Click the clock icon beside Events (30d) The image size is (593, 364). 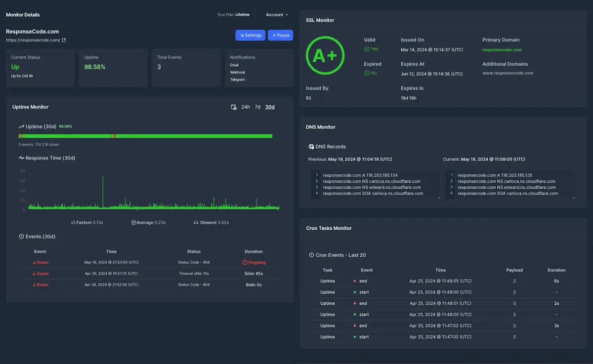(x=21, y=237)
